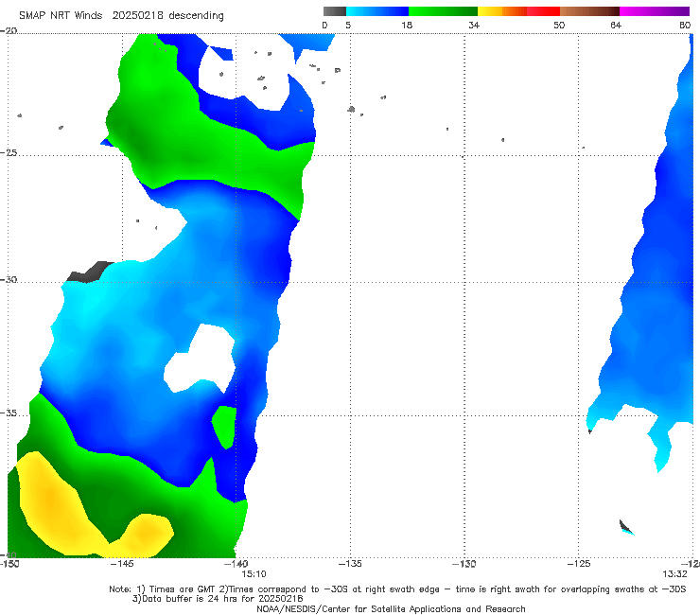Click the smaller yellow wind patch near -144

pyautogui.click(x=145, y=534)
